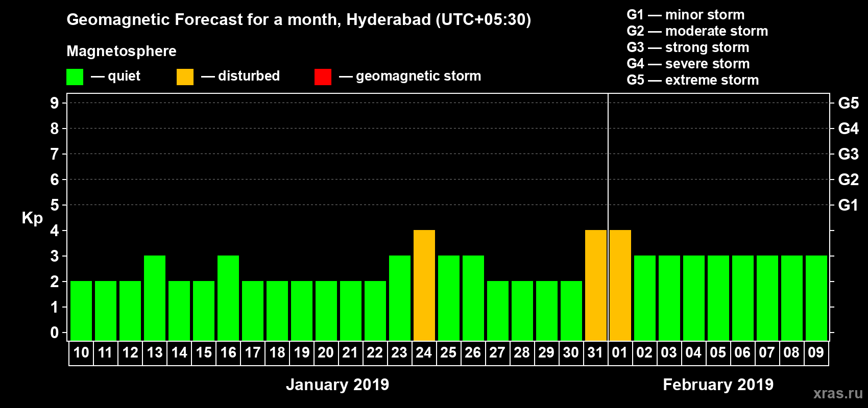Screen dimensions: 868x408
Task: Click the Kp axis value '0'
Action: (x=55, y=333)
